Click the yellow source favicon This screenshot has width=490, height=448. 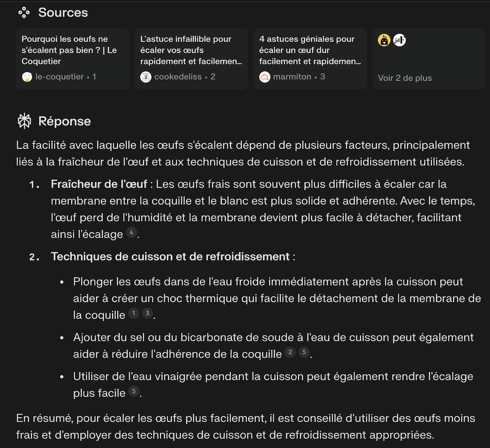(384, 40)
